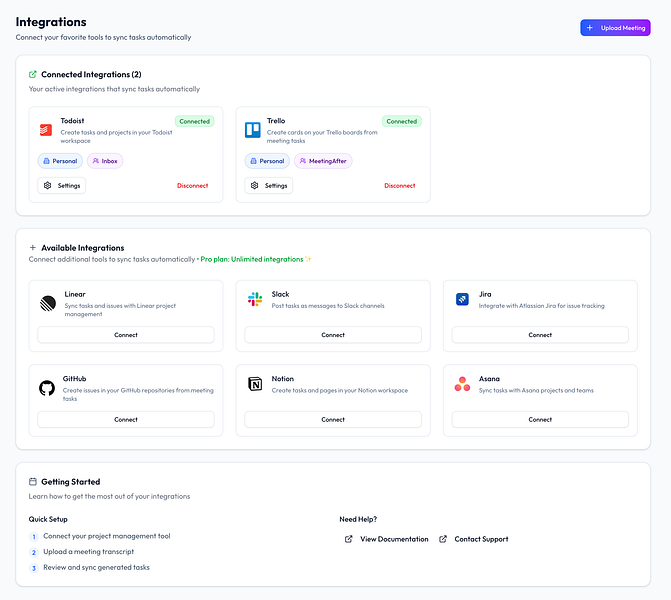Screen dimensions: 671x600
Task: Click the Upload Meeting button
Action: (615, 28)
